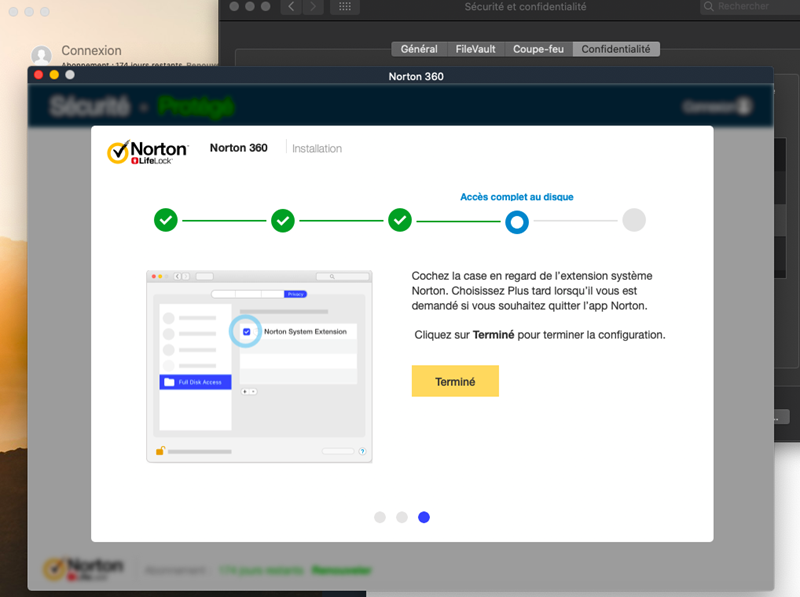Click the 'Norton 360' text beside the logo

(x=239, y=148)
